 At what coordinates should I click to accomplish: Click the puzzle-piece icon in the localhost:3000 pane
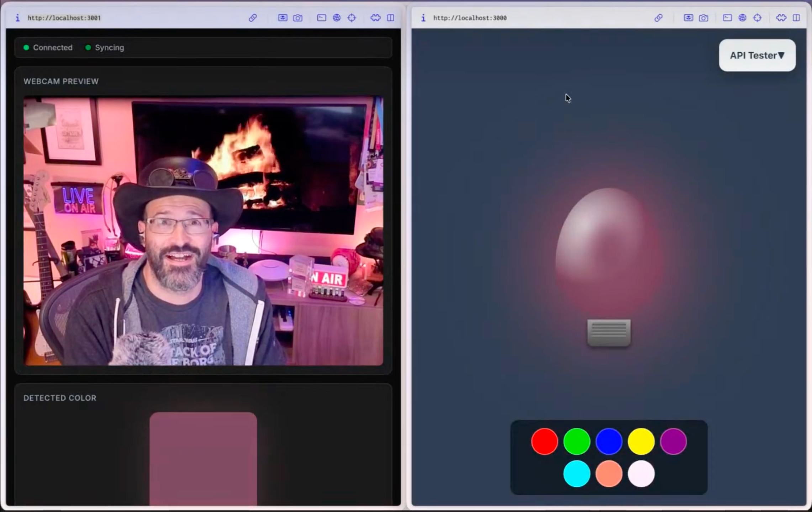(x=781, y=18)
